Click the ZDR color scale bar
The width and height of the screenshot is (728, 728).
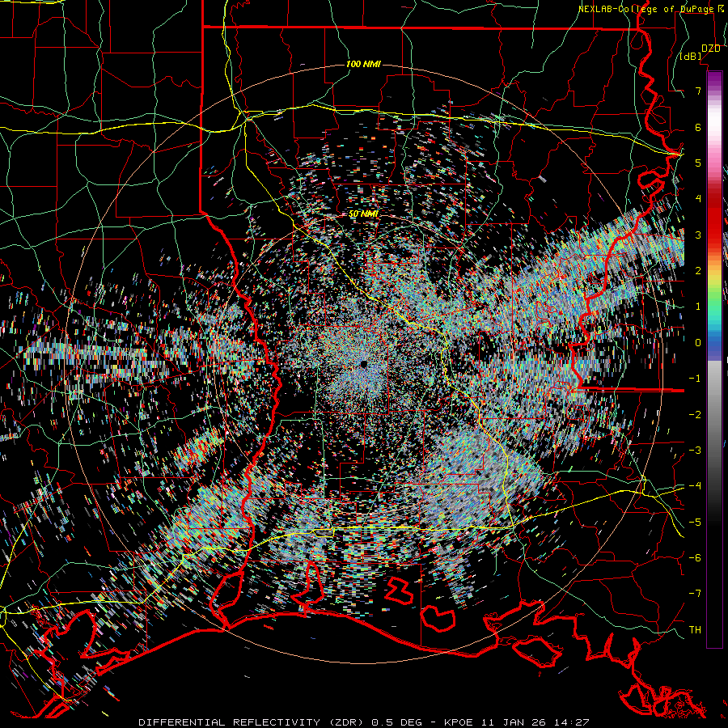coord(714,359)
